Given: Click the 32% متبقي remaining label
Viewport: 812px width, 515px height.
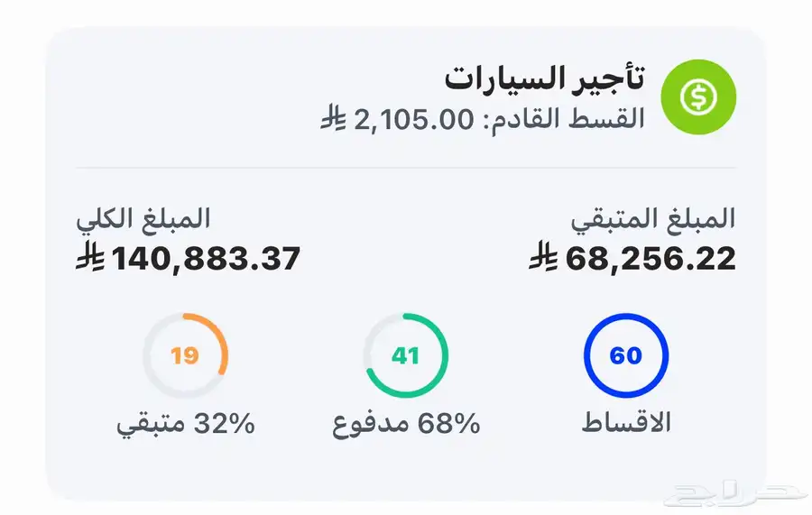Looking at the screenshot, I should click(x=186, y=424).
